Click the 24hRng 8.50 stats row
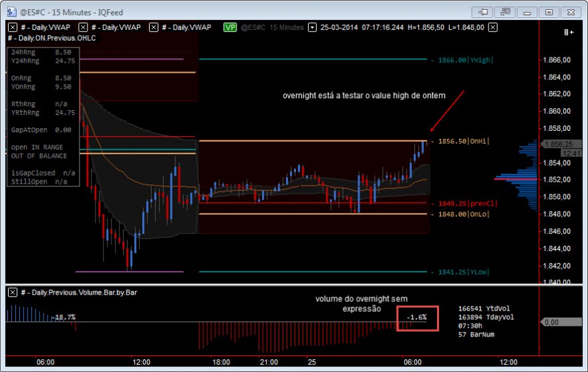588x372 pixels. [41, 52]
